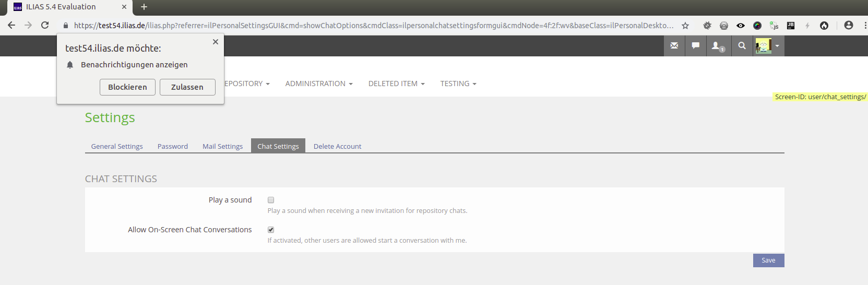Go to the Password tab

click(172, 146)
